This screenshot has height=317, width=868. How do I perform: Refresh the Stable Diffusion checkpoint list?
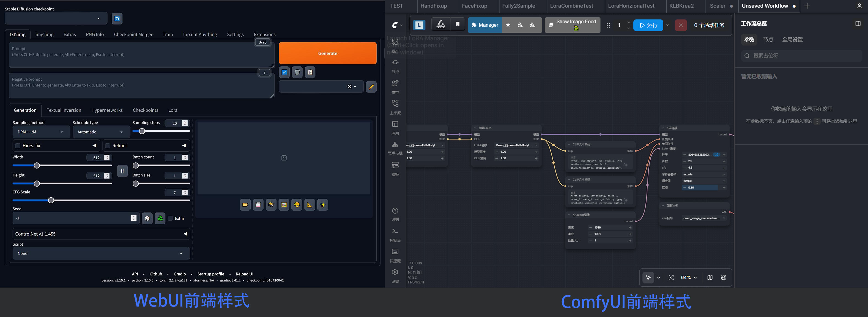(x=117, y=18)
